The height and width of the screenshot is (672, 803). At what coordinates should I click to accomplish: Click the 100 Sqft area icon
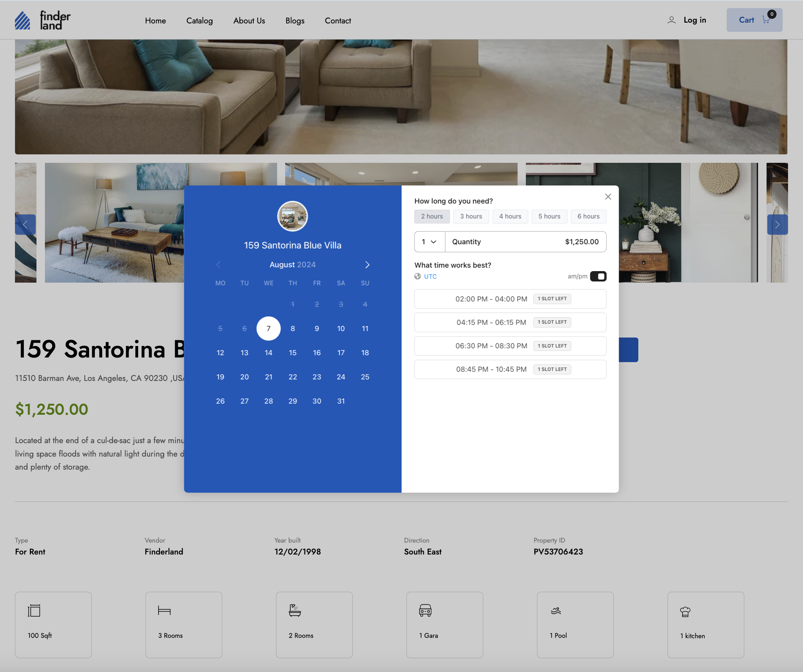34,610
